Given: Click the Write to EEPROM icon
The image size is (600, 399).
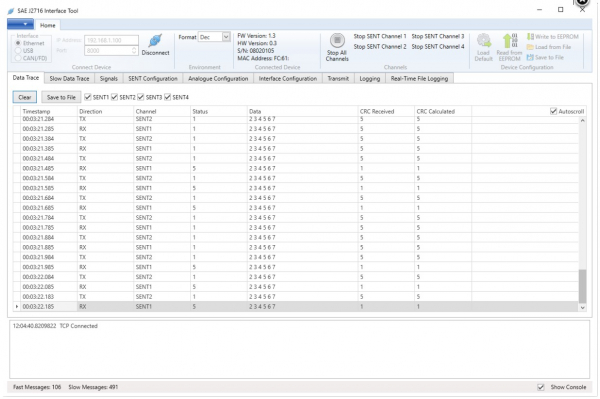Looking at the screenshot, I should click(x=530, y=37).
